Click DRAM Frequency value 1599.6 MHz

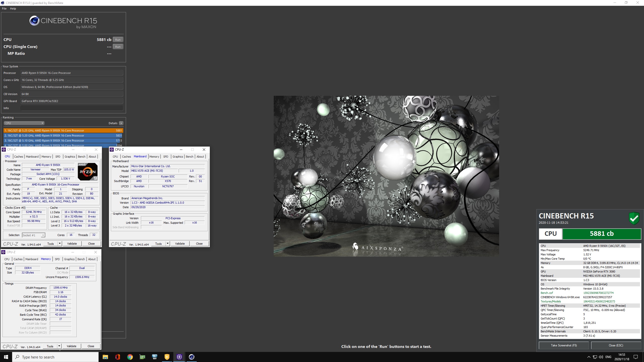[60, 288]
